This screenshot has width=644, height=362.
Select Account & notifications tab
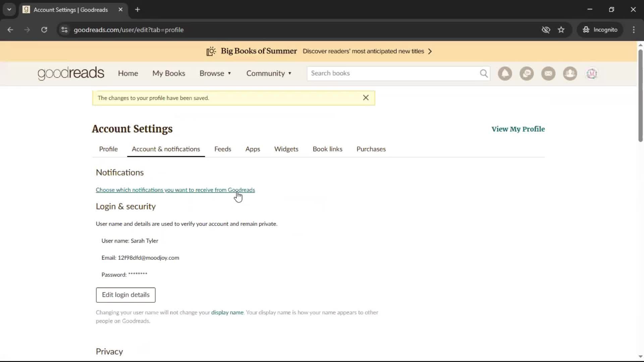coord(166,149)
